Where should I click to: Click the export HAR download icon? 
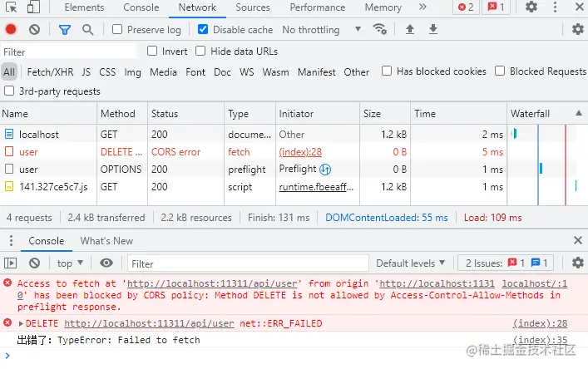click(432, 29)
